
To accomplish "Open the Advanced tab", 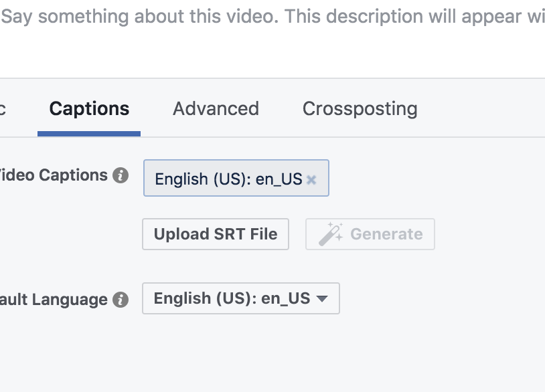I will click(x=216, y=108).
